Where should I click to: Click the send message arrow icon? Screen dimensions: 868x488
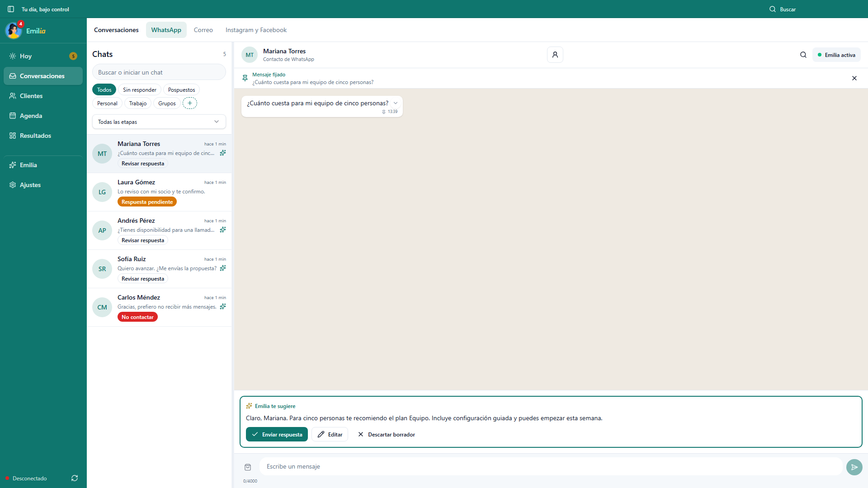(x=854, y=467)
